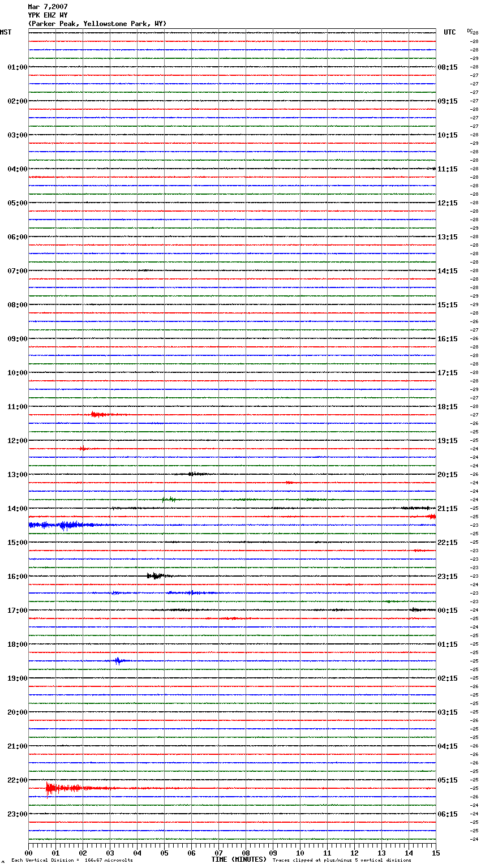Screen dimensions: 481x868
Task: Select the 05:00 MST row label
Action: [x=18, y=203]
